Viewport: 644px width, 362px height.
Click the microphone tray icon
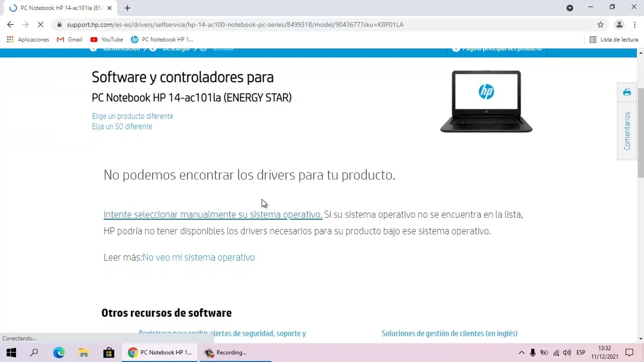(533, 352)
